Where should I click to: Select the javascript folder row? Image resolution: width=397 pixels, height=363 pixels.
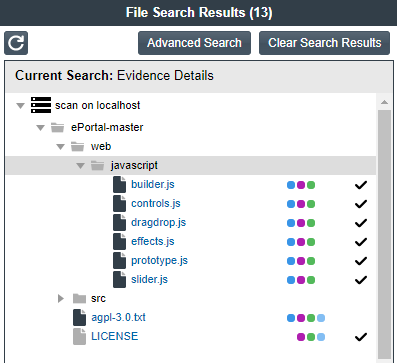click(x=191, y=165)
